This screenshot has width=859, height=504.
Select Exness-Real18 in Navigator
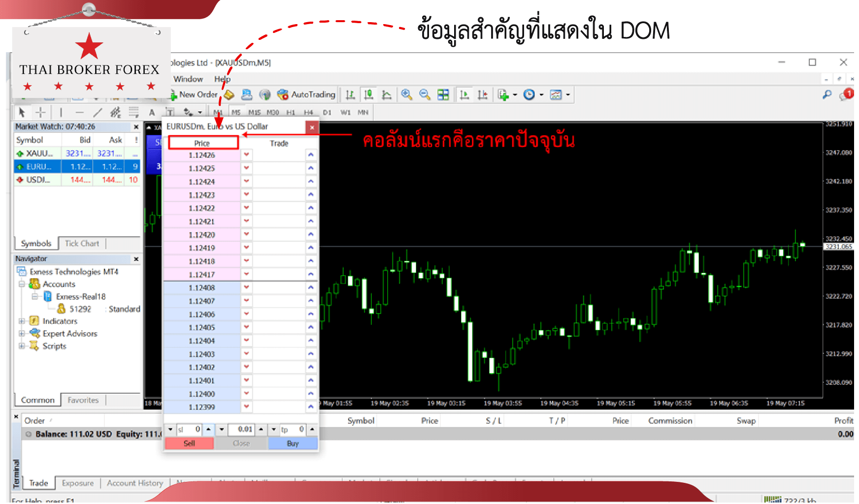point(81,296)
